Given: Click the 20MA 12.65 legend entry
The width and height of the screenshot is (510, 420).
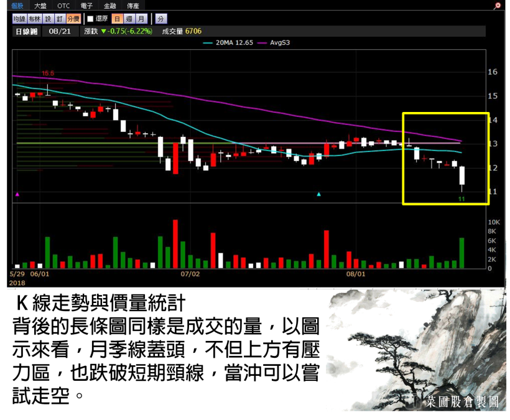Looking at the screenshot, I should point(231,43).
